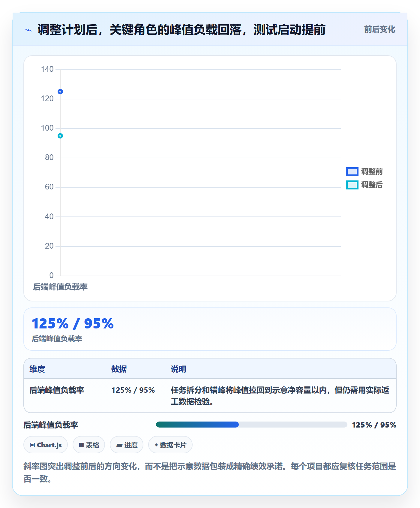The image size is (420, 508).
Task: Click the lightning bolt icon in header
Action: point(28,30)
